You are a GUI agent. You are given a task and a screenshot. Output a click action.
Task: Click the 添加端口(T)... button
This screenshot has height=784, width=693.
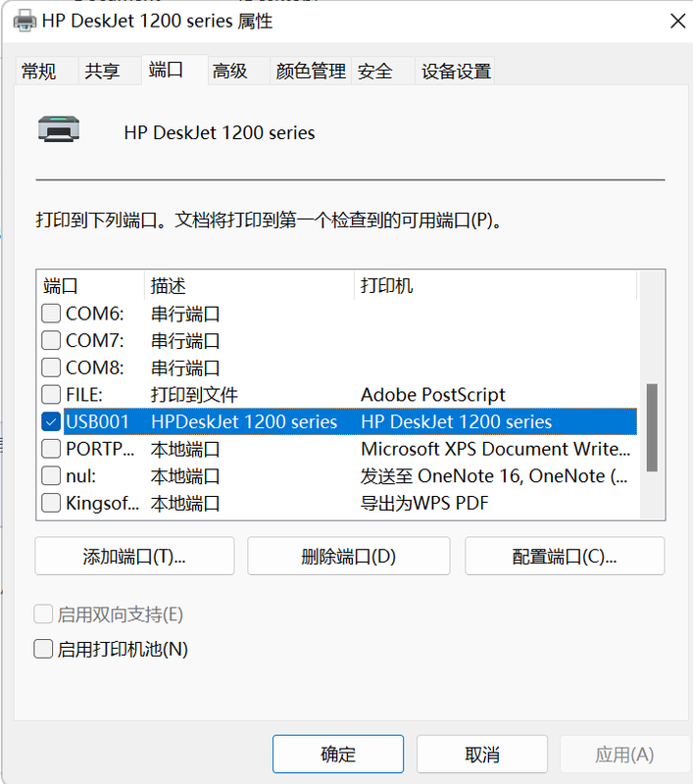coord(134,556)
